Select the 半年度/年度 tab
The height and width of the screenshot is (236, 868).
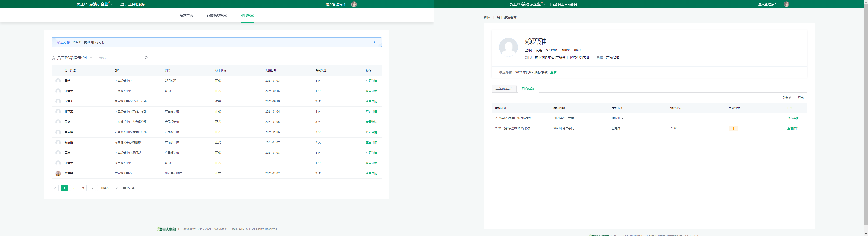tap(504, 89)
